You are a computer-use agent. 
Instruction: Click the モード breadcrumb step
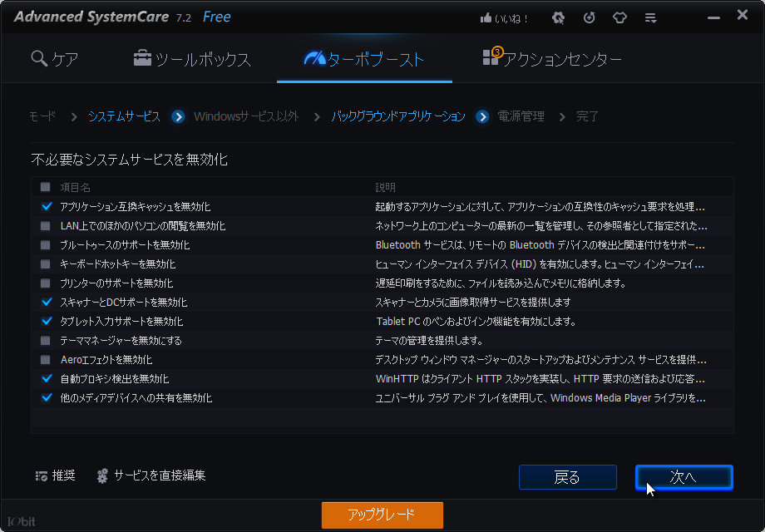pyautogui.click(x=42, y=116)
